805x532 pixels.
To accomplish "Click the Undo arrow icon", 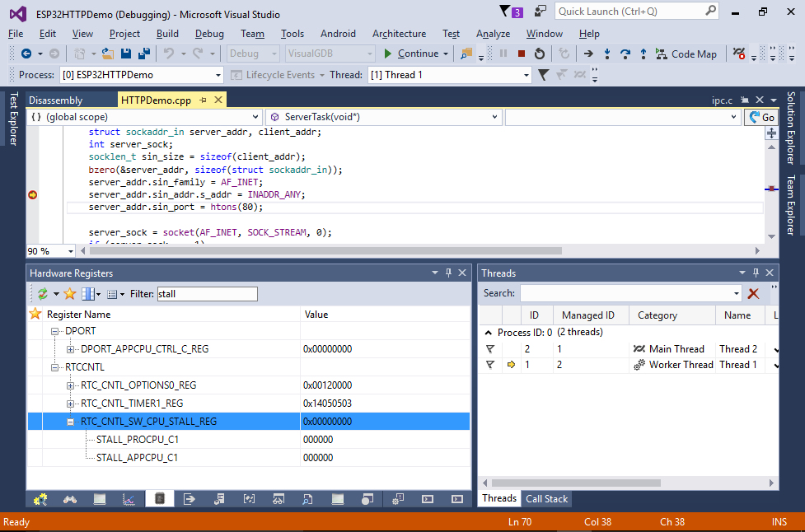I will (169, 54).
